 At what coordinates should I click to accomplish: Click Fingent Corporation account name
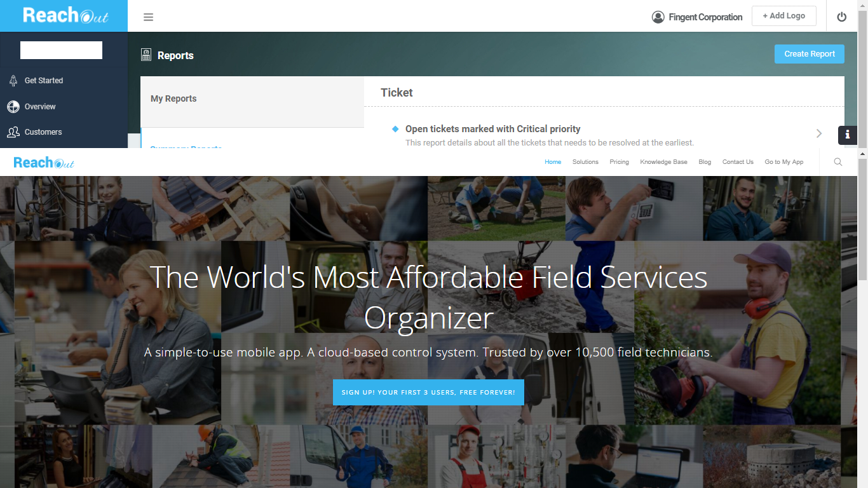(x=705, y=17)
